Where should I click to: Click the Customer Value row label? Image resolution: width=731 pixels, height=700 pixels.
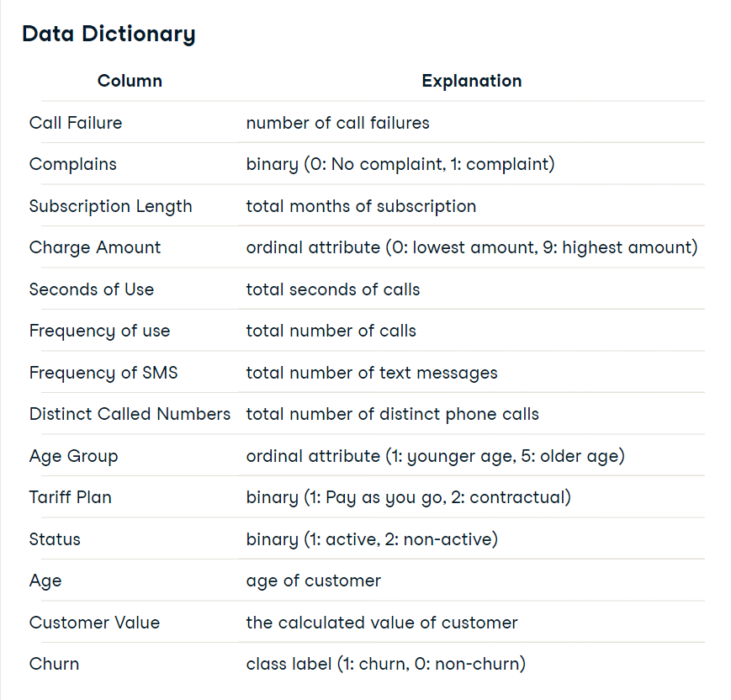pyautogui.click(x=94, y=623)
